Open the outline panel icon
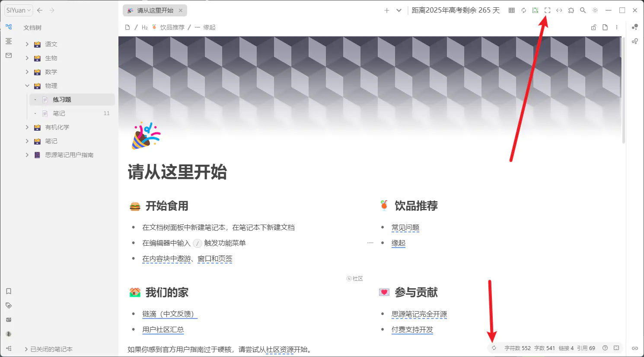Viewport: 644px width, 357px height. pos(9,41)
